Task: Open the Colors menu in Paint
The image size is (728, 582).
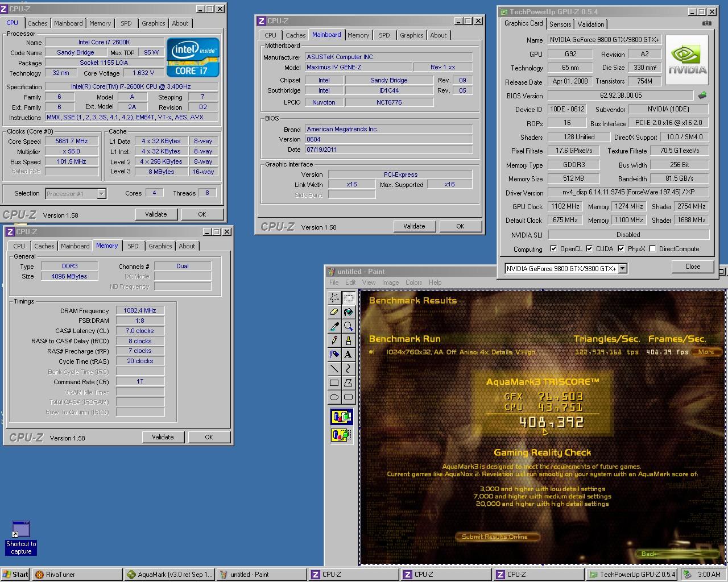Action: (x=413, y=282)
